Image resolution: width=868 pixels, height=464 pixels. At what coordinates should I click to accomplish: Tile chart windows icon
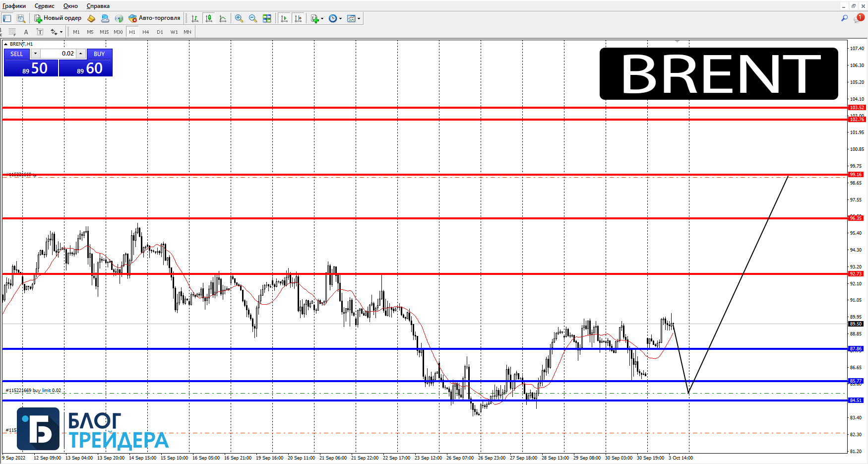(267, 18)
